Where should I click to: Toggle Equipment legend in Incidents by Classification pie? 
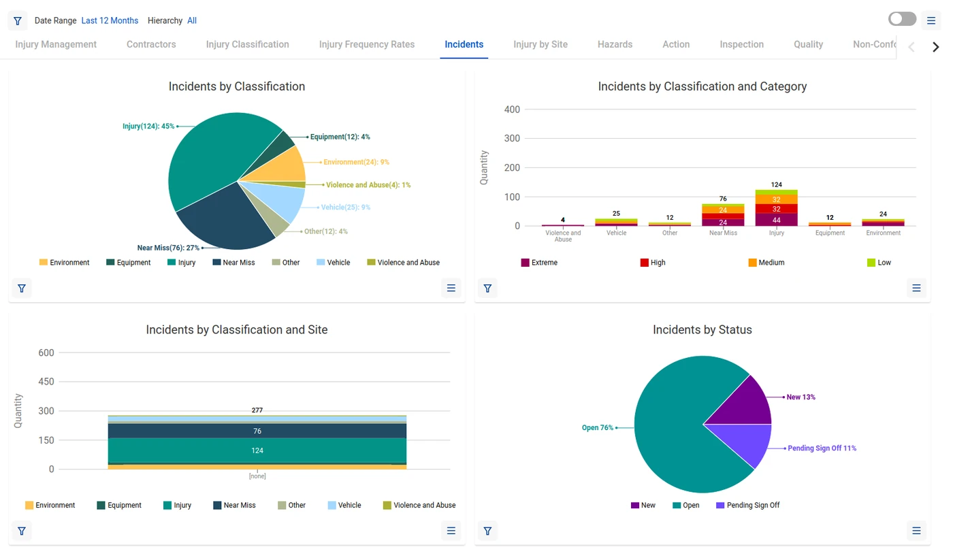(128, 263)
